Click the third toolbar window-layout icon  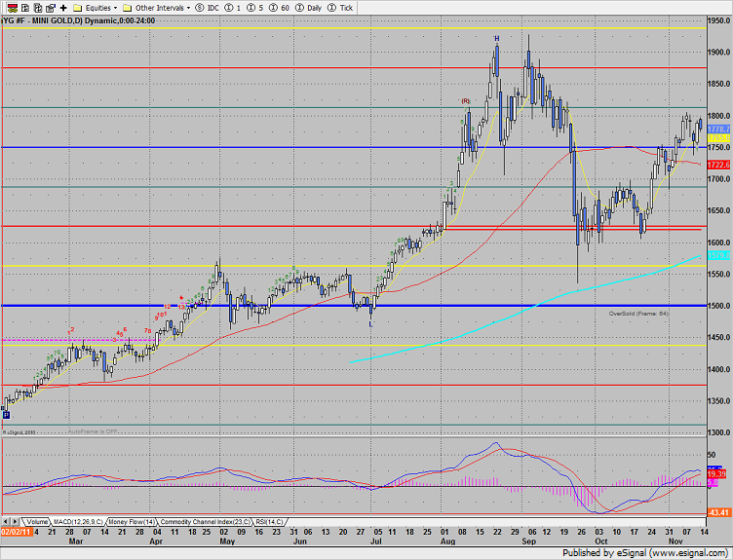coord(38,8)
